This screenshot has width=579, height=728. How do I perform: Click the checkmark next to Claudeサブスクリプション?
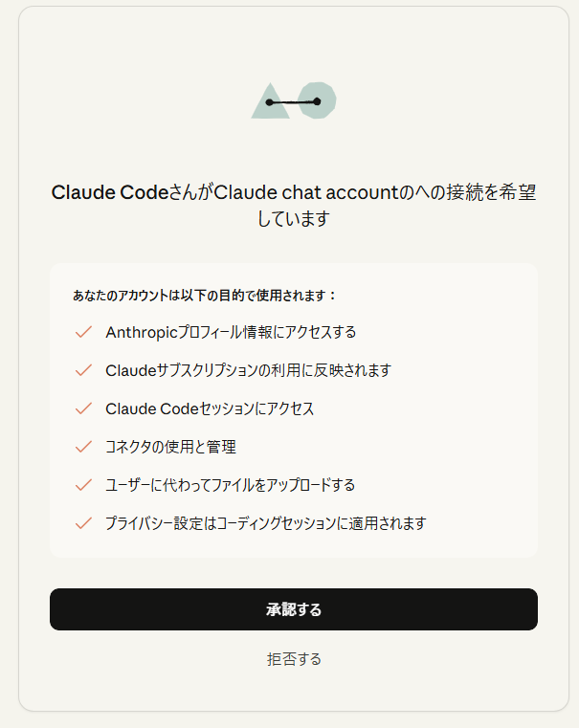click(83, 370)
